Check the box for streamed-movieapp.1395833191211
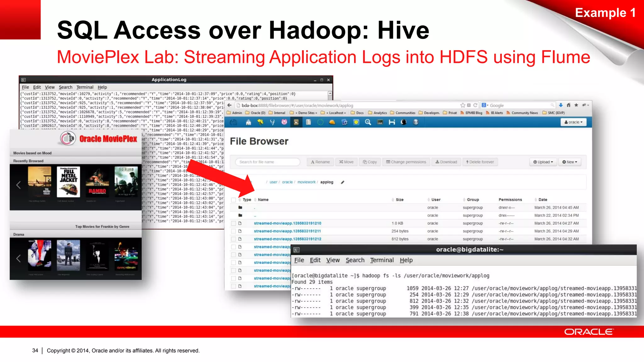Screen dimensions: 644x362 pos(233,231)
